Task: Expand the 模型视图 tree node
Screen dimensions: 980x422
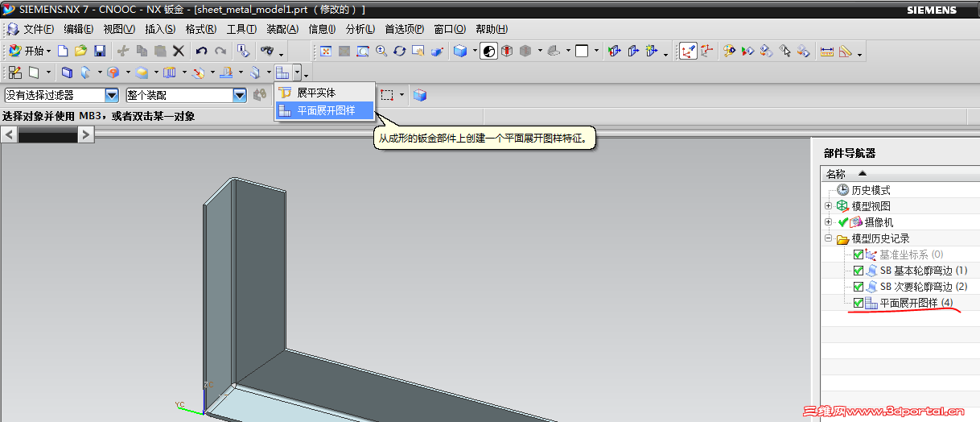Action: pyautogui.click(x=828, y=206)
